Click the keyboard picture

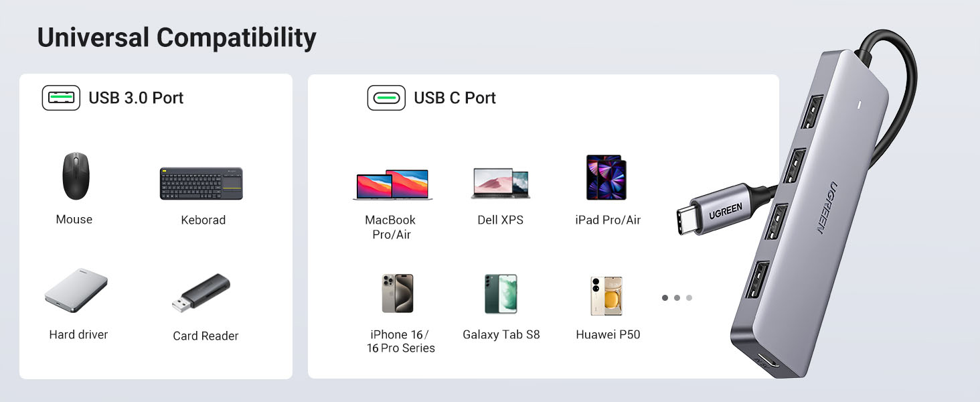point(201,184)
